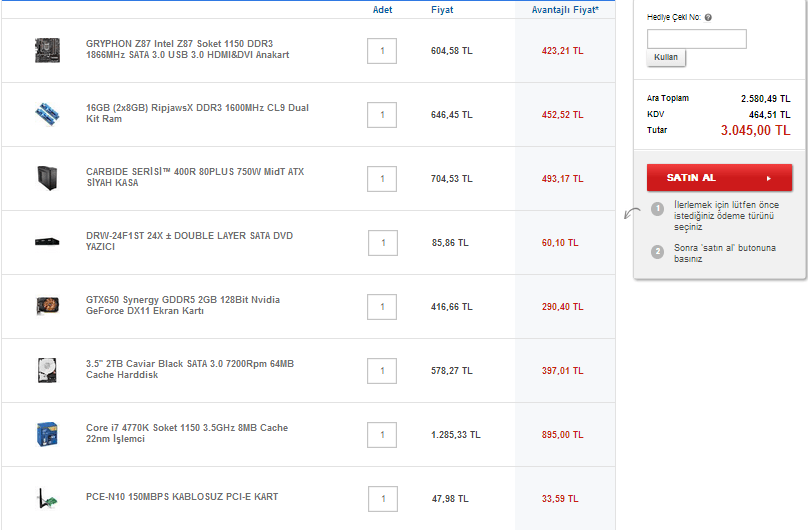This screenshot has width=808, height=530.
Task: Open CARBIDE SERİSİ 400R SİYAH KASA link
Action: click(195, 177)
